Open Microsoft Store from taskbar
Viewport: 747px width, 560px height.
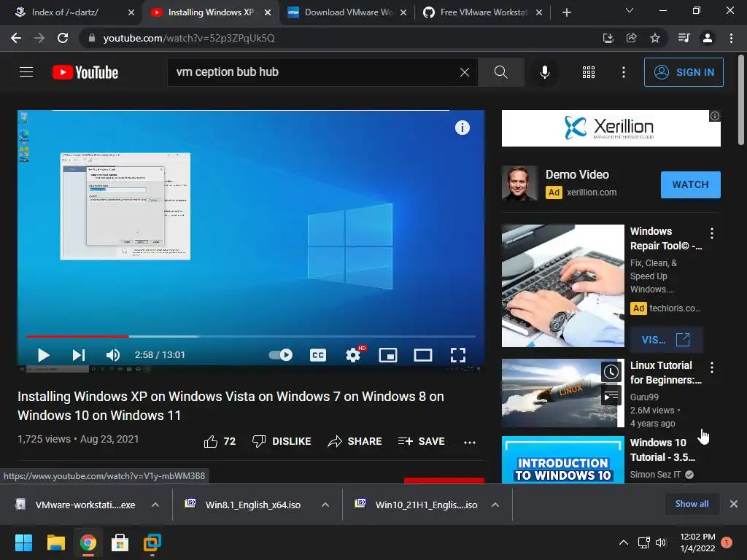pyautogui.click(x=120, y=542)
